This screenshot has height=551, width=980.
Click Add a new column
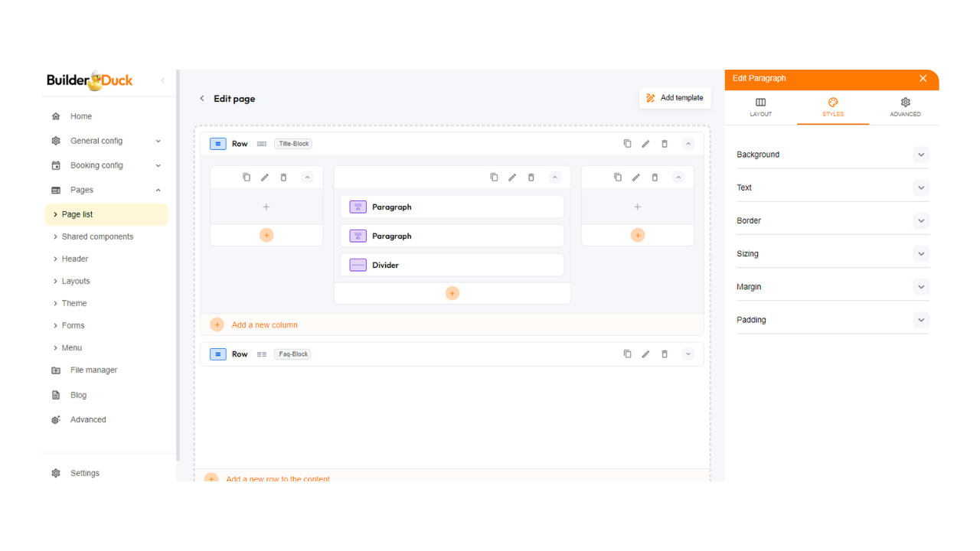264,325
